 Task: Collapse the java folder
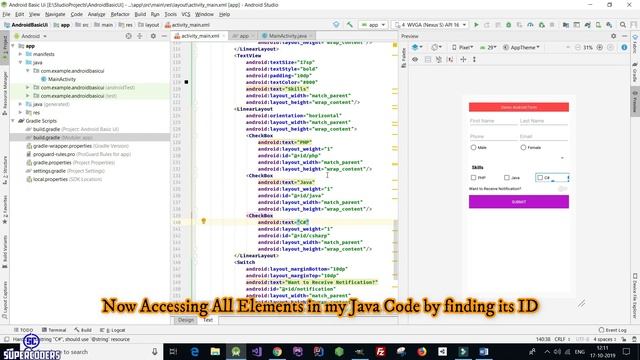(x=20, y=62)
